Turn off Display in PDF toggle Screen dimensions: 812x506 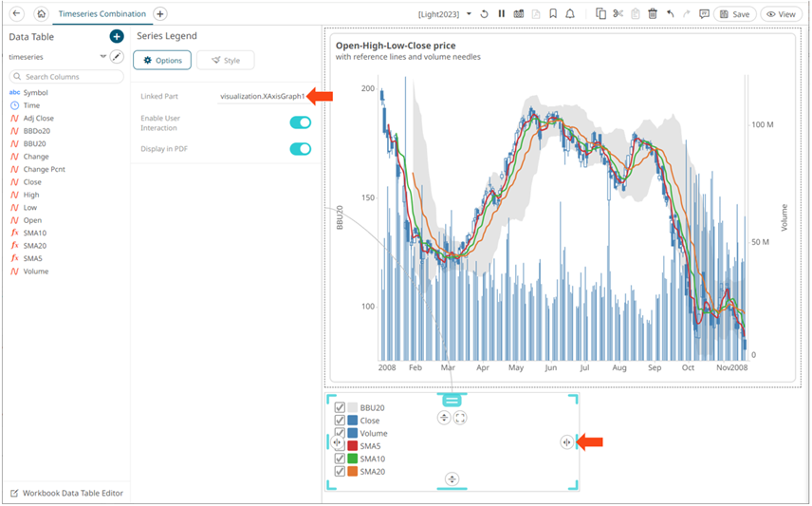pos(300,149)
